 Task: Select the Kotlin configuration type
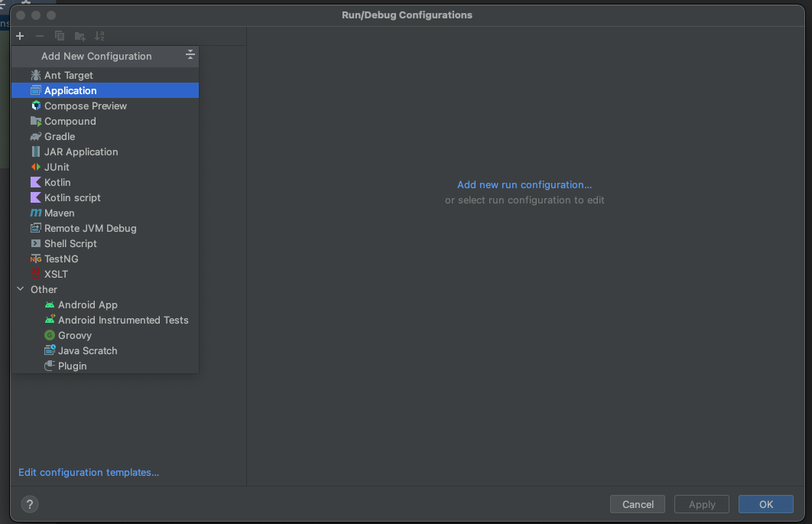click(x=56, y=182)
